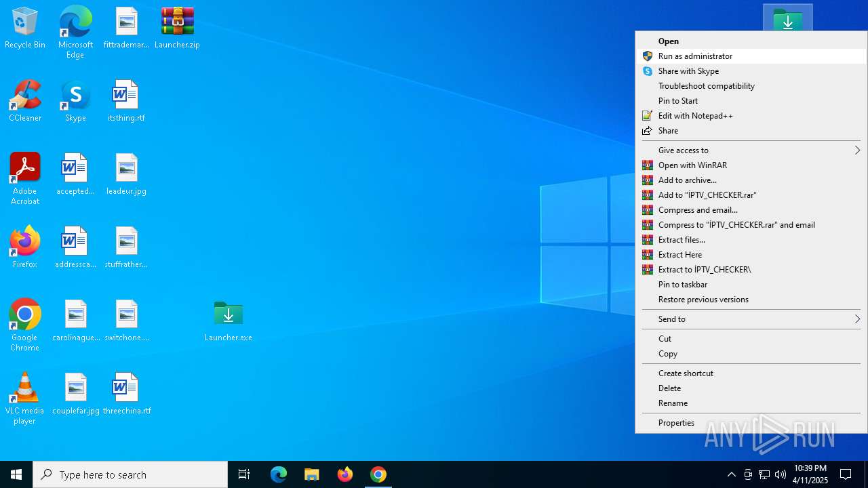Choose Create shortcut

pyautogui.click(x=751, y=373)
